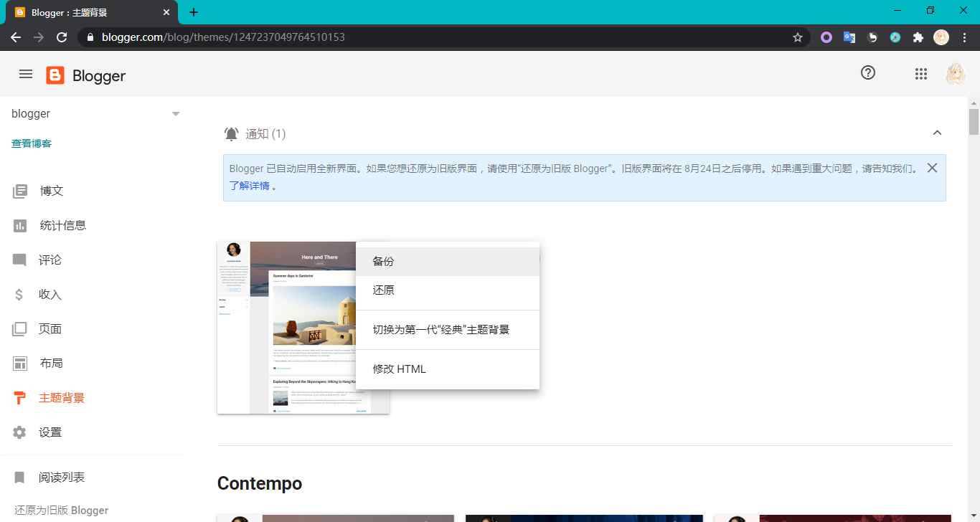980x522 pixels.
Task: Open Chrome profile avatar in toolbar
Action: [941, 37]
